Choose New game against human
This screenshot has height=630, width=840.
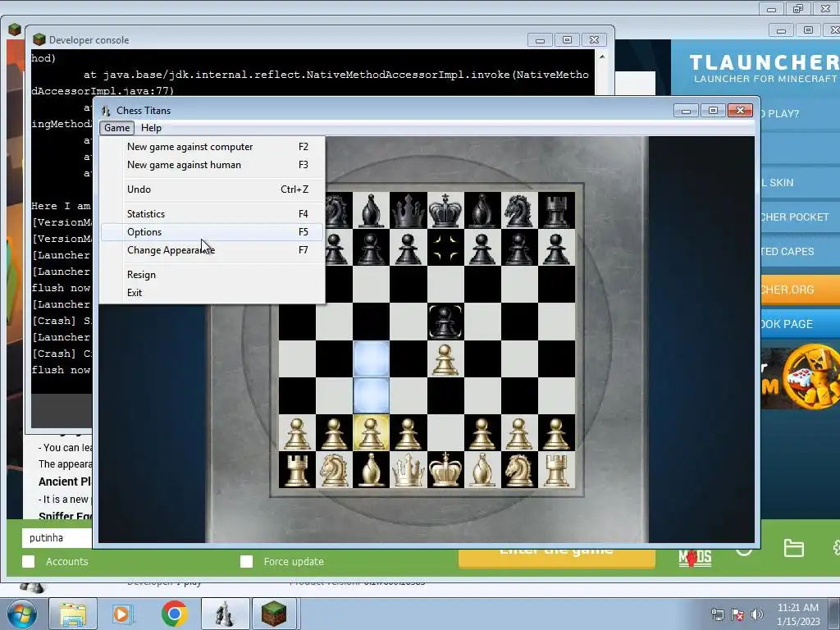click(212, 165)
